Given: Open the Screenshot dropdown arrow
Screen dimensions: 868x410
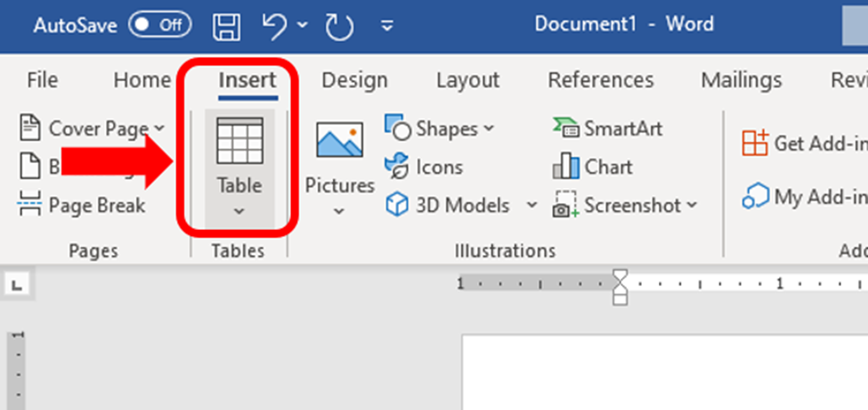Looking at the screenshot, I should pos(692,205).
